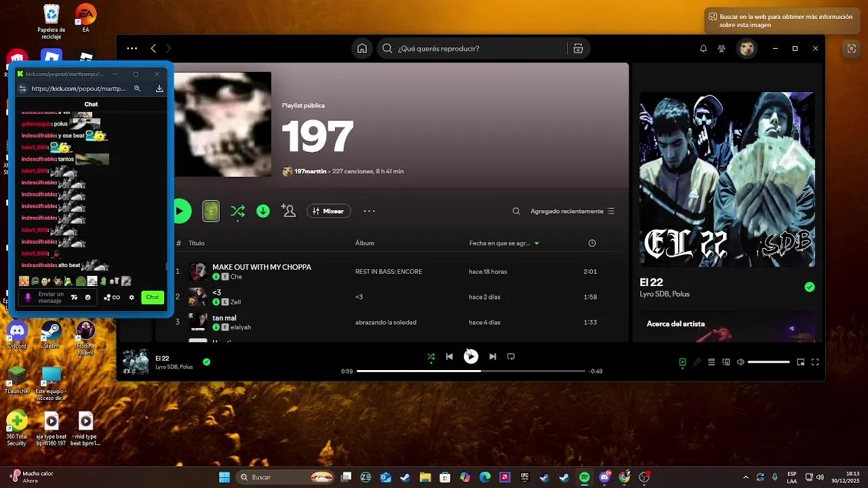
Task: Click the song progress bar
Action: pos(471,371)
